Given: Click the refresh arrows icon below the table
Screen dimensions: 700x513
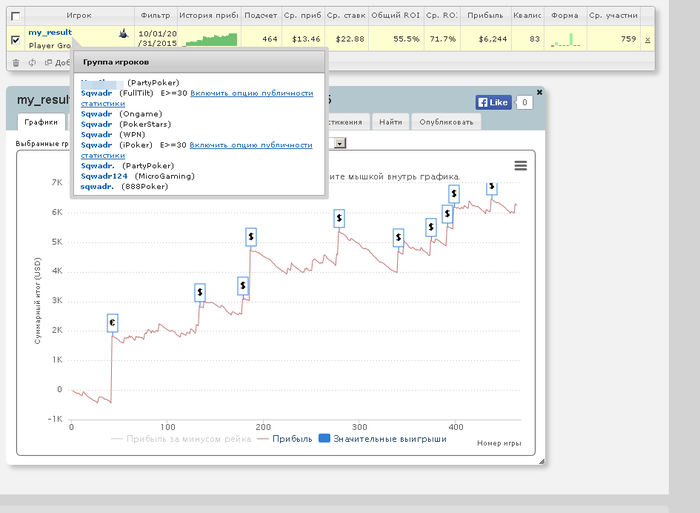Looking at the screenshot, I should click(x=32, y=63).
